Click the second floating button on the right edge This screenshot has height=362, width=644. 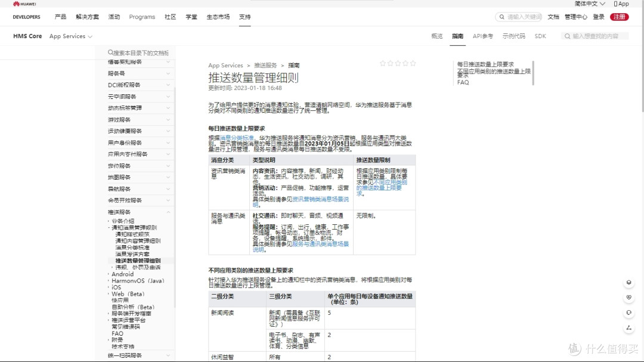[x=628, y=298]
